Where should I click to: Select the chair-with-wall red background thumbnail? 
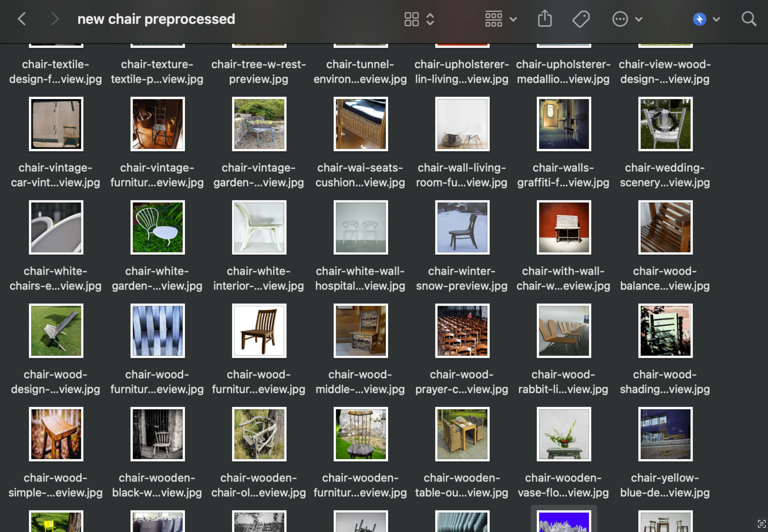coord(564,227)
